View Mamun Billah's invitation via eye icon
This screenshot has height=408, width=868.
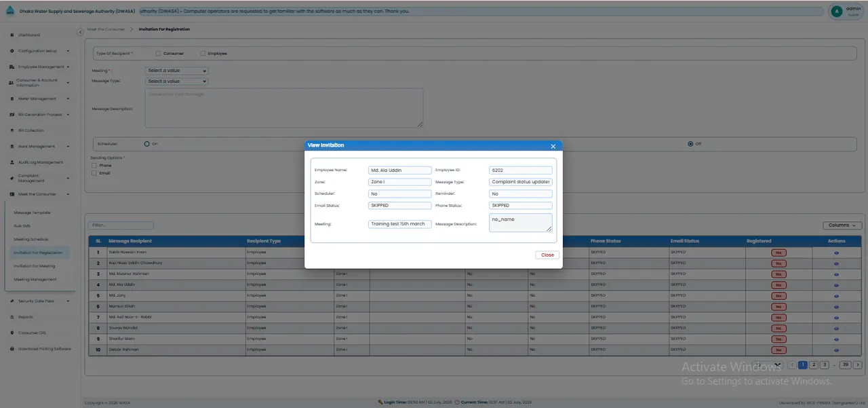pyautogui.click(x=836, y=306)
